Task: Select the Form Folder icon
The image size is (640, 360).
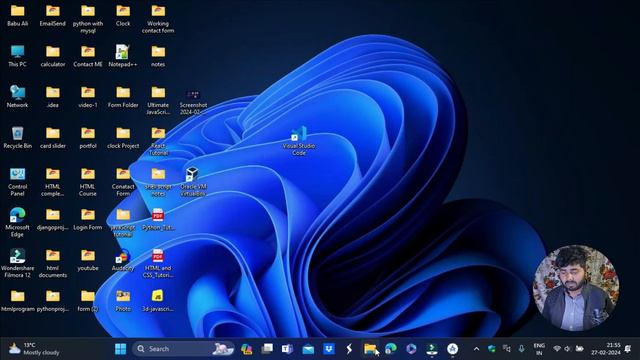Action: (122, 97)
